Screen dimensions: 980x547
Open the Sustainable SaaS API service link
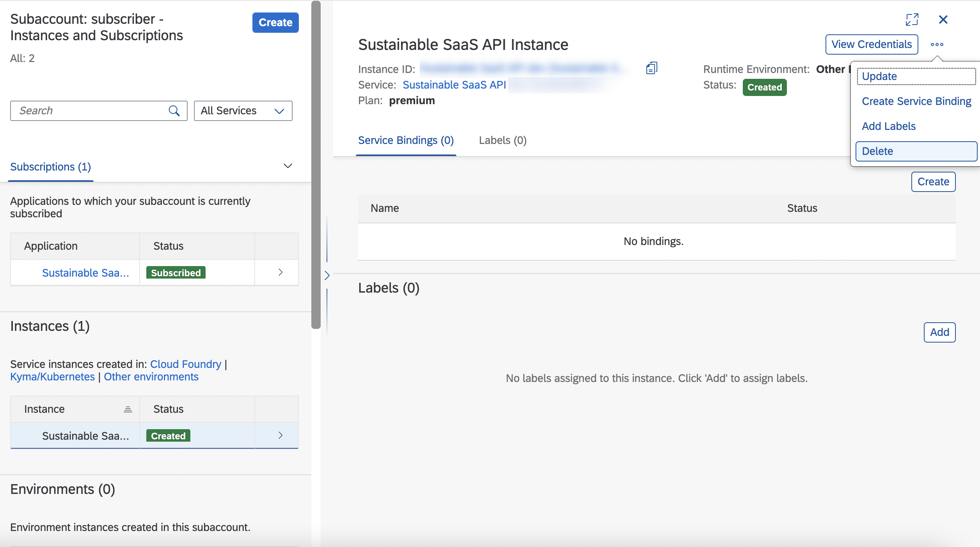(454, 85)
